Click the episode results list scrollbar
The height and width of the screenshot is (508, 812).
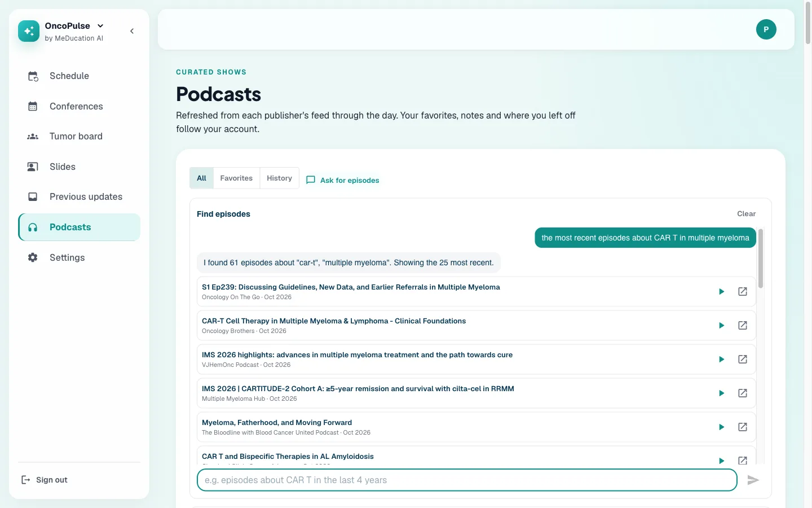tap(761, 259)
